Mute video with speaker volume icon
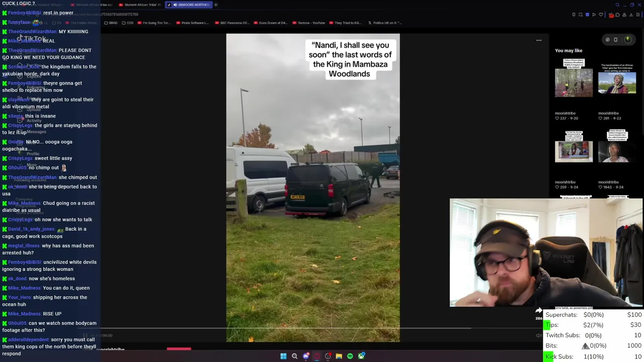The image size is (644, 362). coord(539,335)
